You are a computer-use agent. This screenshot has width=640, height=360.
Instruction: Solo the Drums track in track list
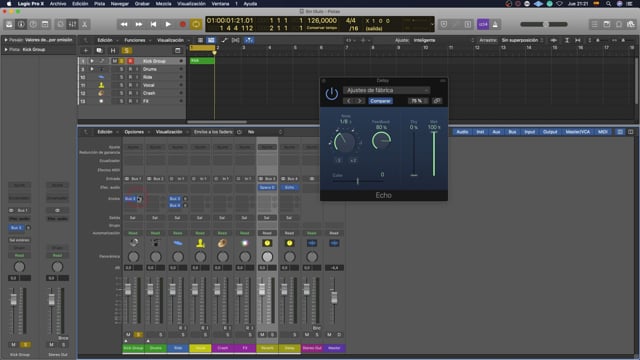click(x=121, y=69)
